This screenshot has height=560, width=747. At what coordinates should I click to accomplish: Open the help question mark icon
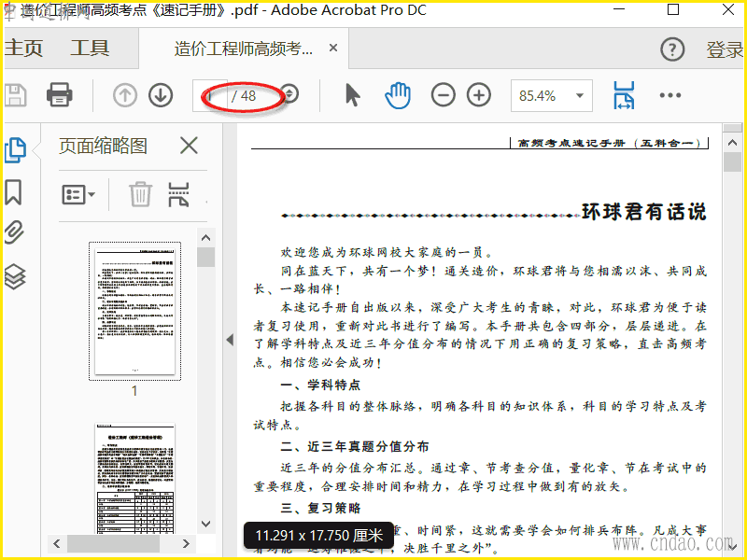point(672,49)
